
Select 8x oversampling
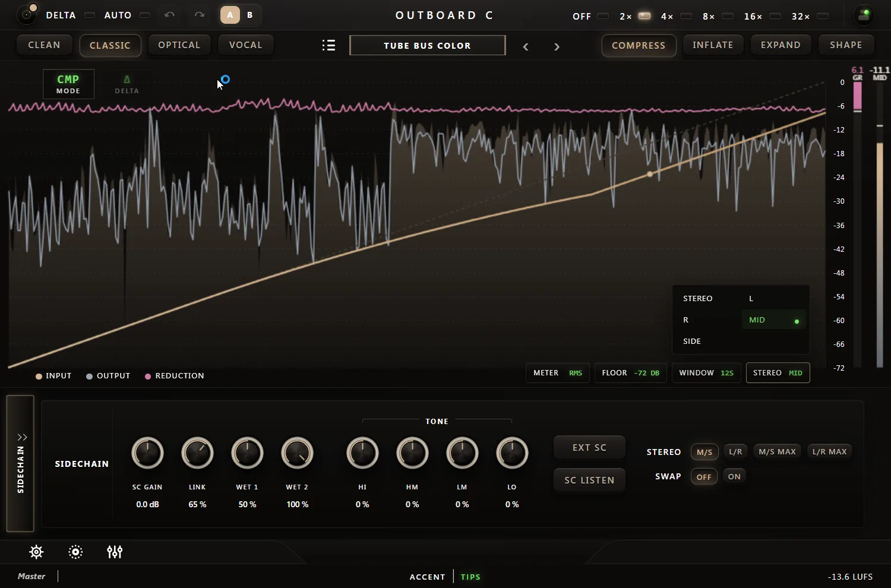(728, 15)
